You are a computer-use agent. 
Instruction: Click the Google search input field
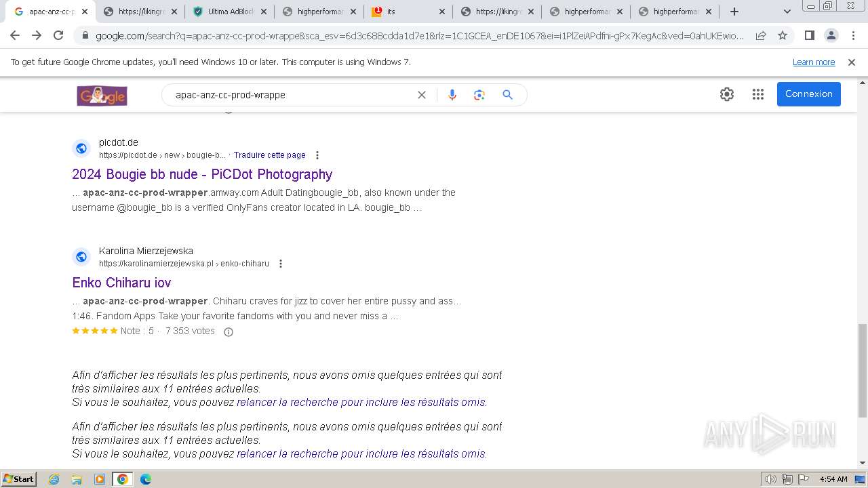292,95
